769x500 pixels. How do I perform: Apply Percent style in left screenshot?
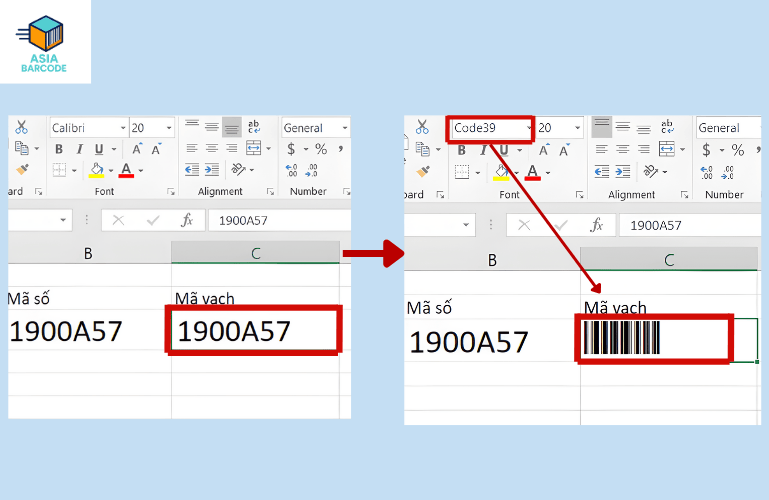(321, 149)
